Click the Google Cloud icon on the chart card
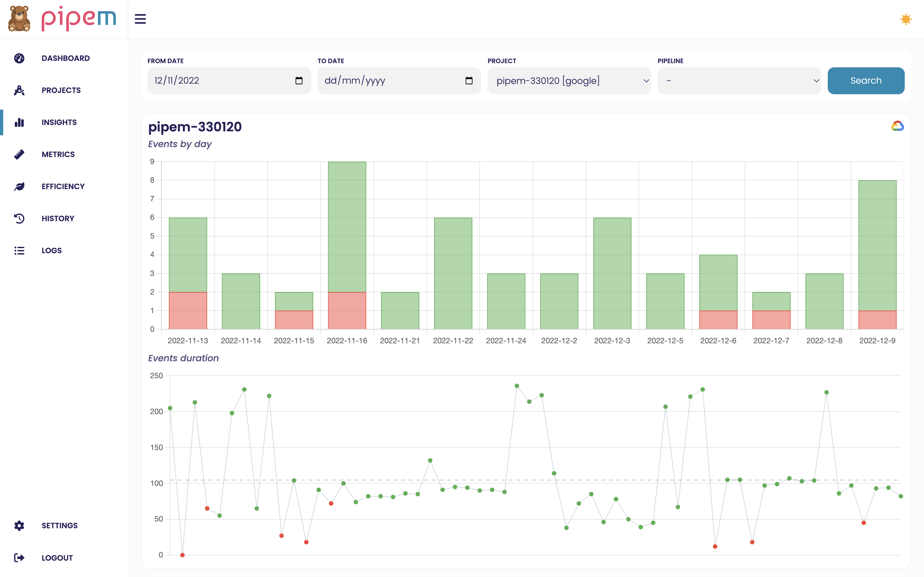This screenshot has height=577, width=924. [x=898, y=126]
